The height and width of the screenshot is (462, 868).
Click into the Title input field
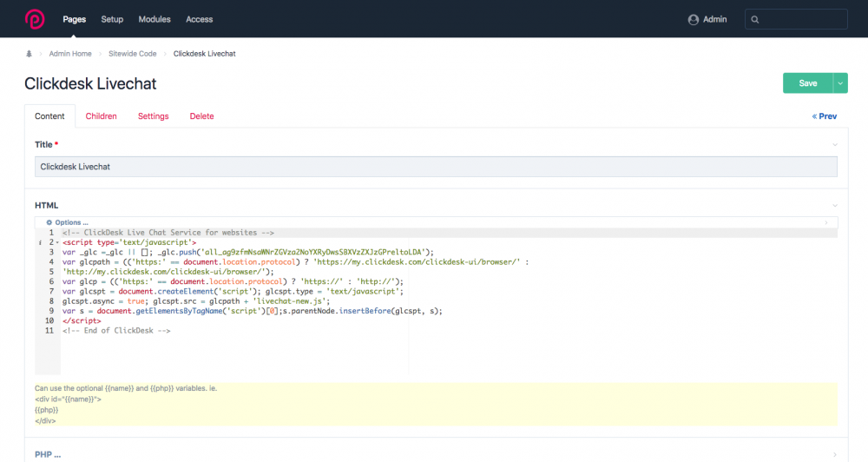pyautogui.click(x=436, y=167)
